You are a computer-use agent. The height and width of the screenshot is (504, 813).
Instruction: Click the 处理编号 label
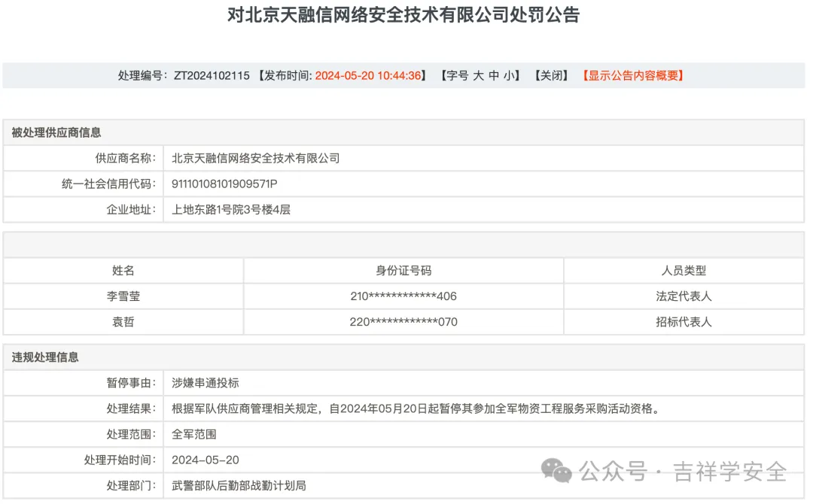tap(142, 76)
